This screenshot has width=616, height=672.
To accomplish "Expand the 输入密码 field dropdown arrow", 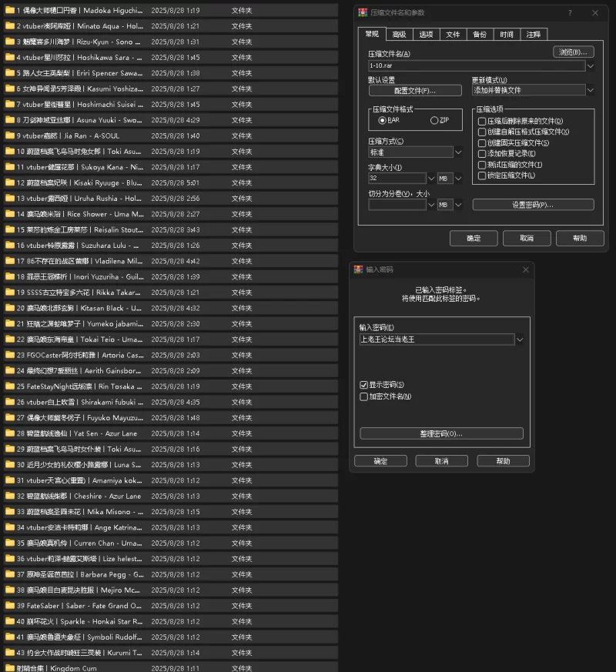I will click(520, 339).
